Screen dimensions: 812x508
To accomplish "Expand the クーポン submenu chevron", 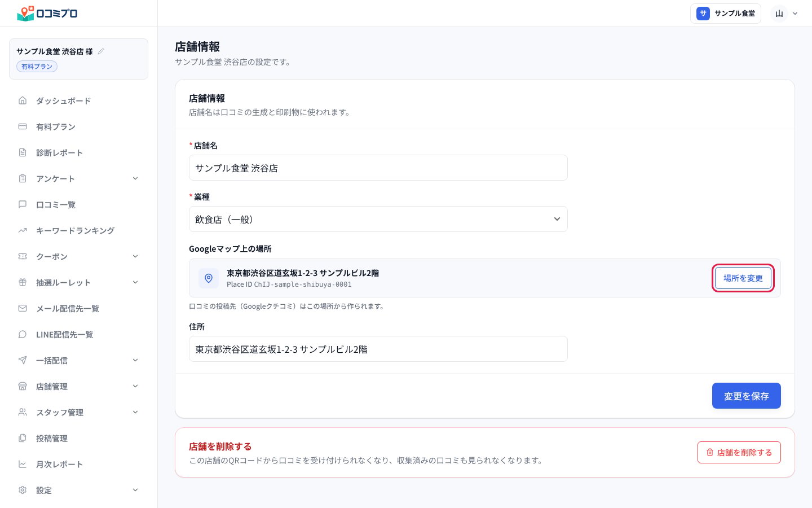I will click(135, 256).
